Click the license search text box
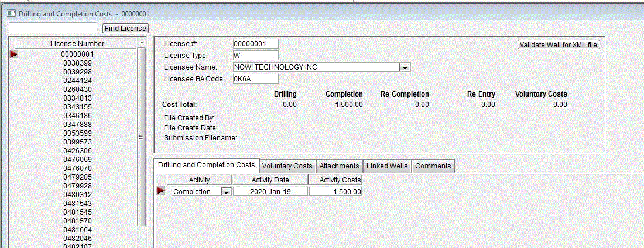 click(x=53, y=28)
